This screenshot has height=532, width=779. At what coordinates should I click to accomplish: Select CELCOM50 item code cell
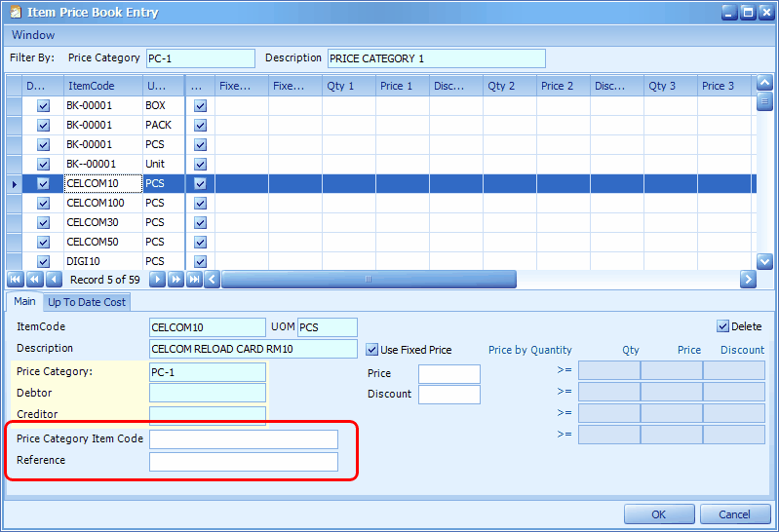103,242
